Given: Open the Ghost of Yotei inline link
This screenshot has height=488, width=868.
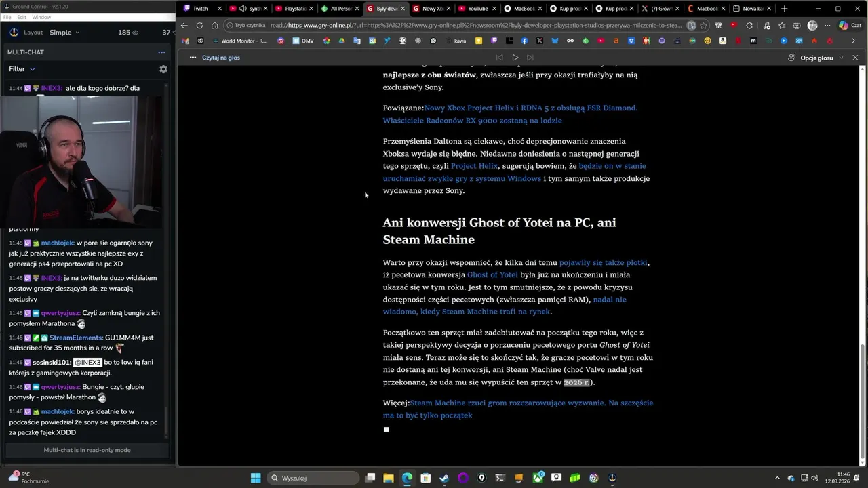Looking at the screenshot, I should click(x=492, y=274).
